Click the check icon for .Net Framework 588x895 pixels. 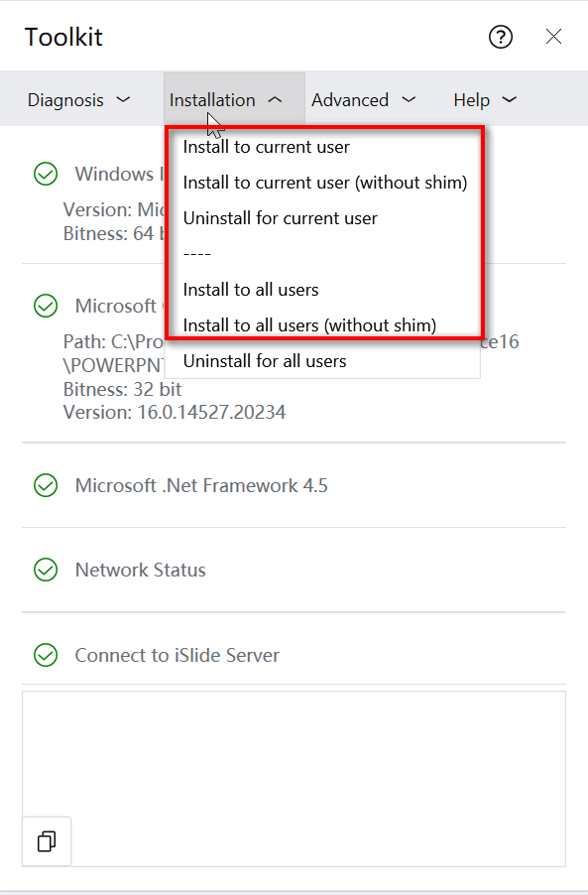pos(46,485)
